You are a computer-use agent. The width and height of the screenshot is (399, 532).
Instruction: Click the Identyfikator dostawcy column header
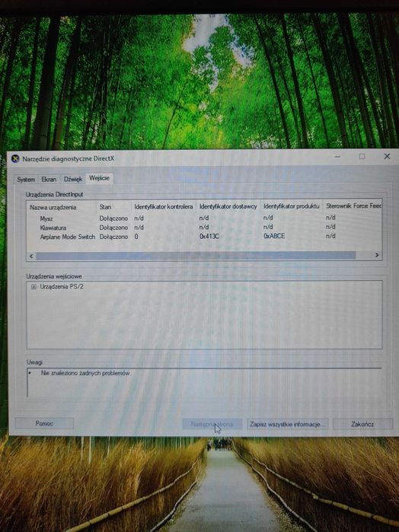pos(228,206)
